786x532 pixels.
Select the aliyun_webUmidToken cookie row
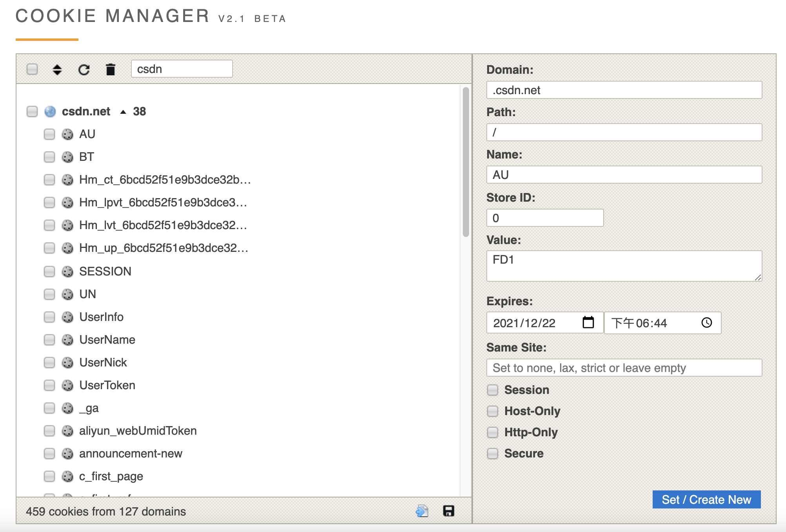coord(138,431)
